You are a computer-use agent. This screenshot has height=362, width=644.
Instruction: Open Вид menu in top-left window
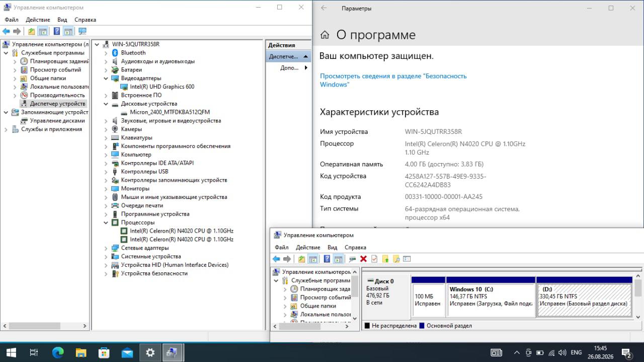(62, 20)
